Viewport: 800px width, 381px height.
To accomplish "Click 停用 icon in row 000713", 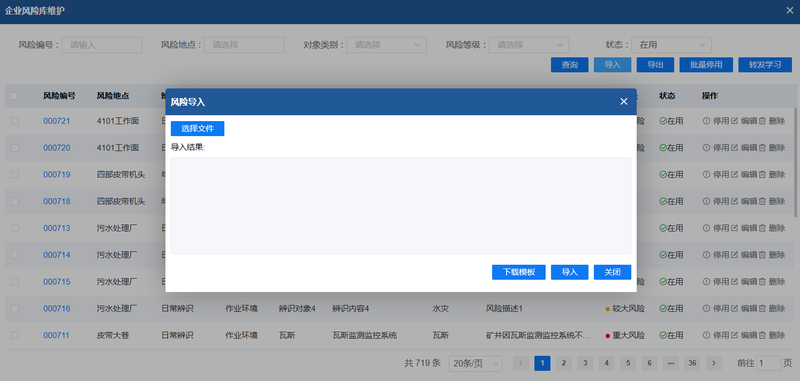I will click(x=707, y=228).
